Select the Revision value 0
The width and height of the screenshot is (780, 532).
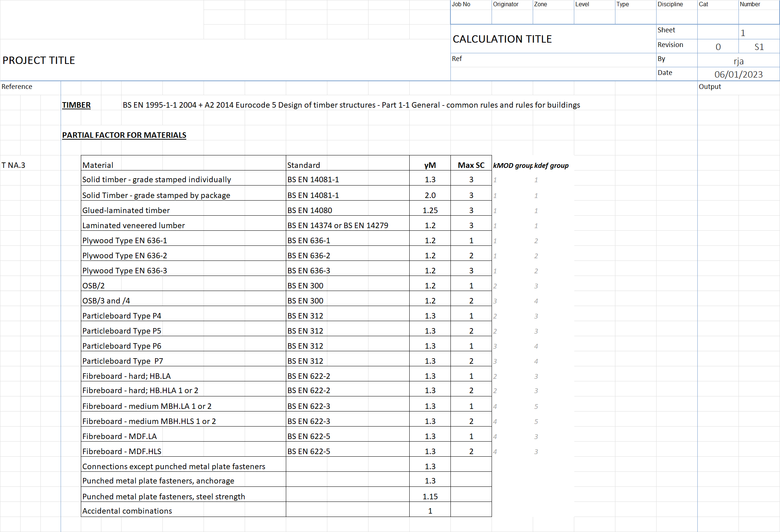click(x=718, y=46)
